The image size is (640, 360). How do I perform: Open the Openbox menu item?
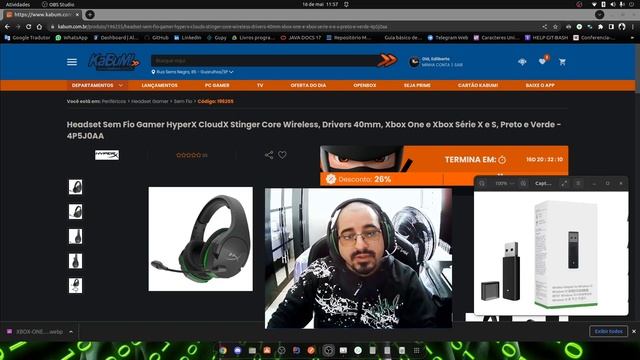point(364,85)
